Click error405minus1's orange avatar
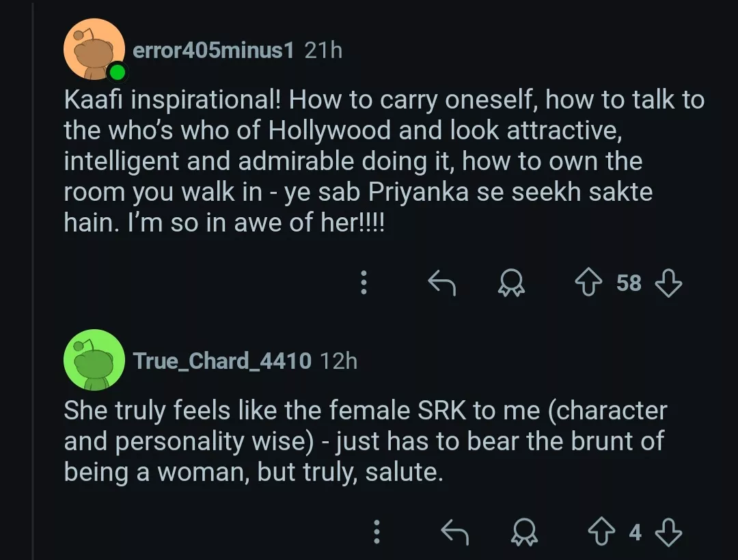Screen dimensions: 738x560 pos(93,51)
